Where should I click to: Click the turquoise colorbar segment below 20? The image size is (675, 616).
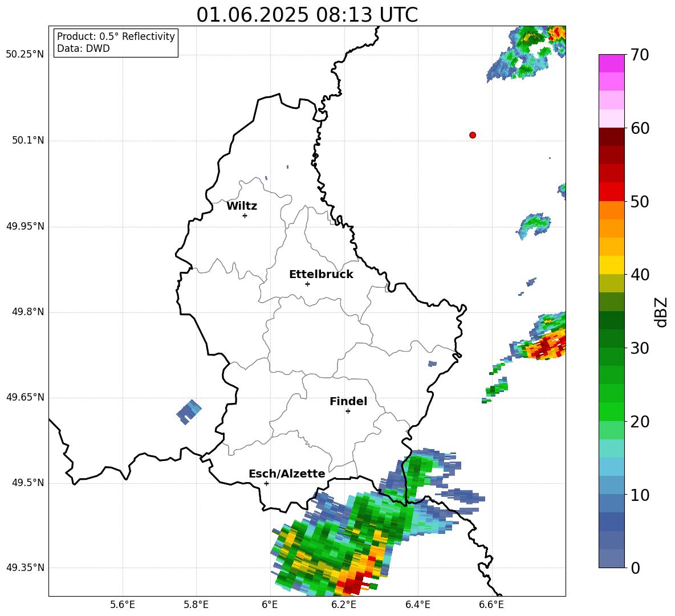pos(612,448)
